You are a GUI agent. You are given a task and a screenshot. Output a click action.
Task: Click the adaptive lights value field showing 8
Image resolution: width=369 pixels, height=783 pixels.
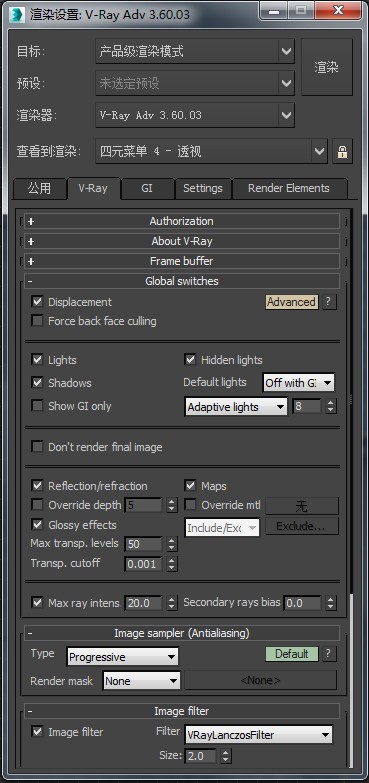tap(307, 406)
